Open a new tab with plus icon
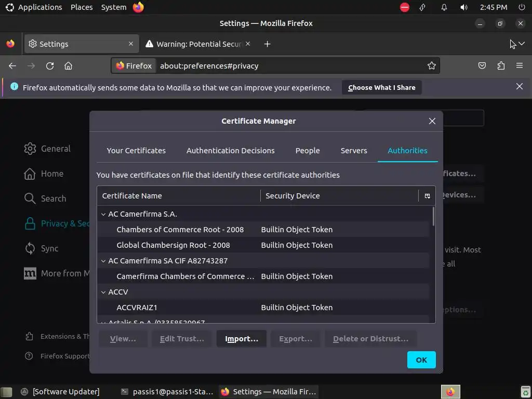 (x=267, y=44)
